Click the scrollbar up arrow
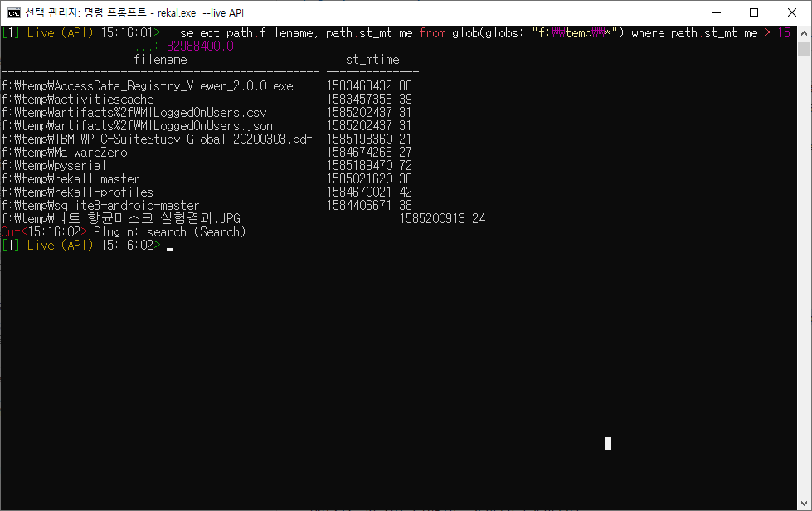The image size is (812, 511). [804, 33]
